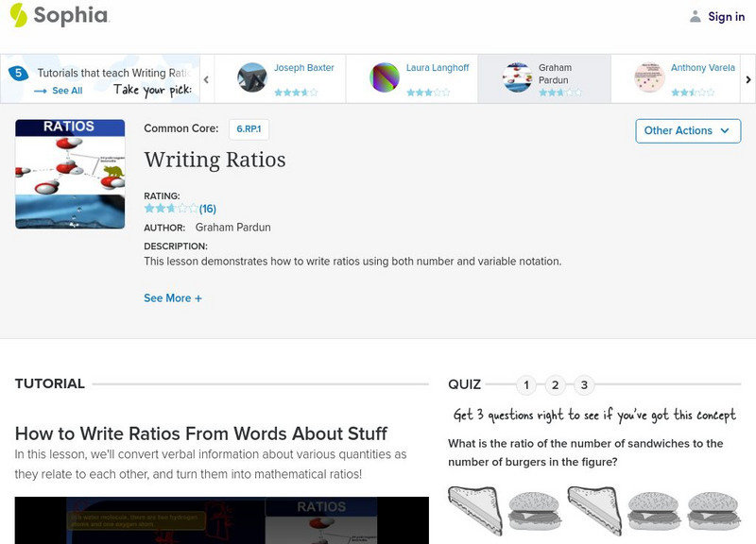Expand description with See More +
This screenshot has width=756, height=544.
(173, 298)
